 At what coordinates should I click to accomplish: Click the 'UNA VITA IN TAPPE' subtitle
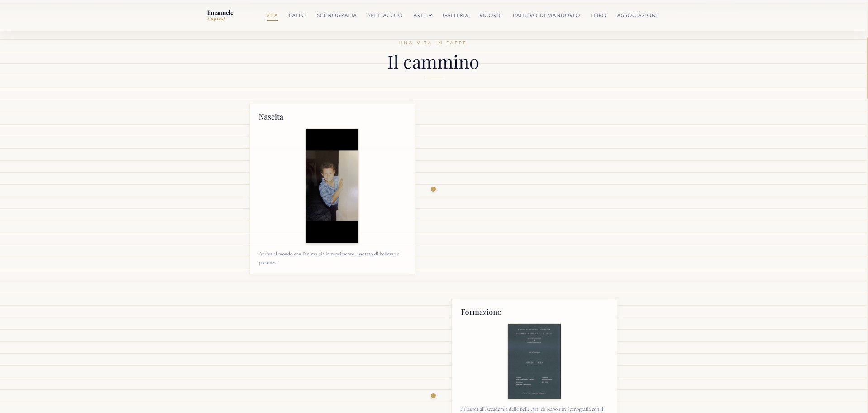pos(433,43)
